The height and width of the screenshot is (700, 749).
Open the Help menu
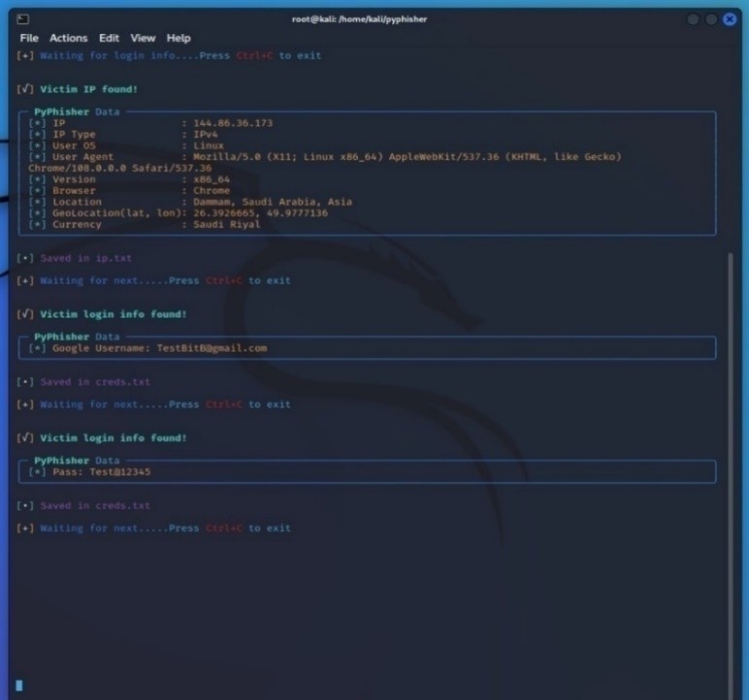click(179, 38)
